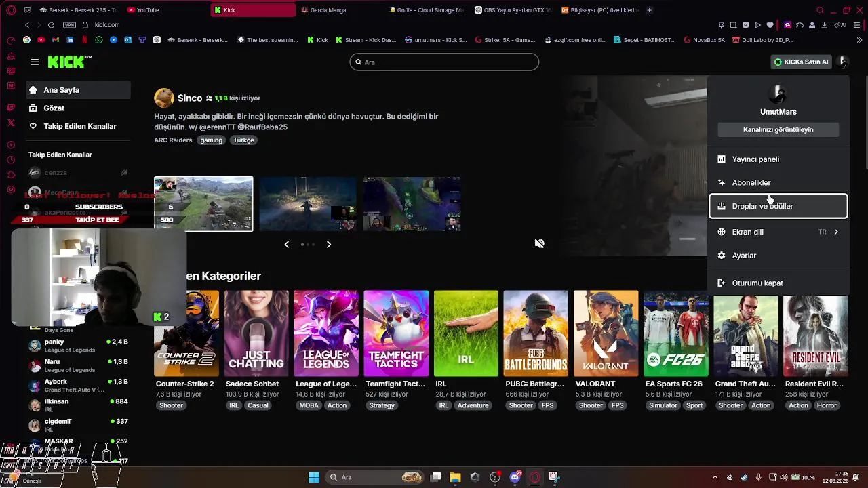The height and width of the screenshot is (488, 868).
Task: Switch to the YouTube browser tab
Action: click(166, 10)
